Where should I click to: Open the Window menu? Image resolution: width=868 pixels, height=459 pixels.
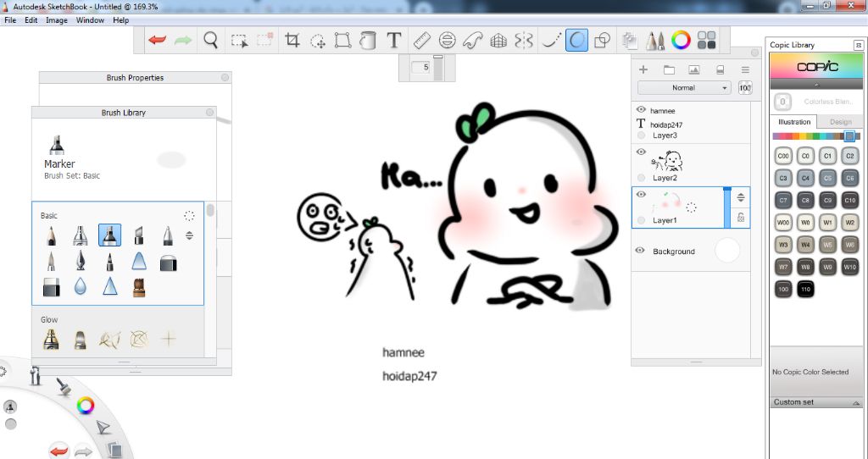tap(90, 20)
